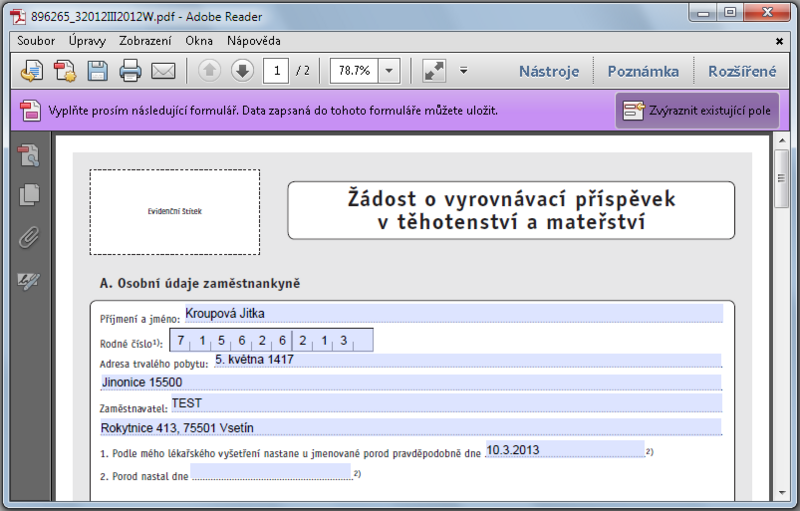800x511 pixels.
Task: Open page thumbnails panel icon
Action: [x=29, y=155]
